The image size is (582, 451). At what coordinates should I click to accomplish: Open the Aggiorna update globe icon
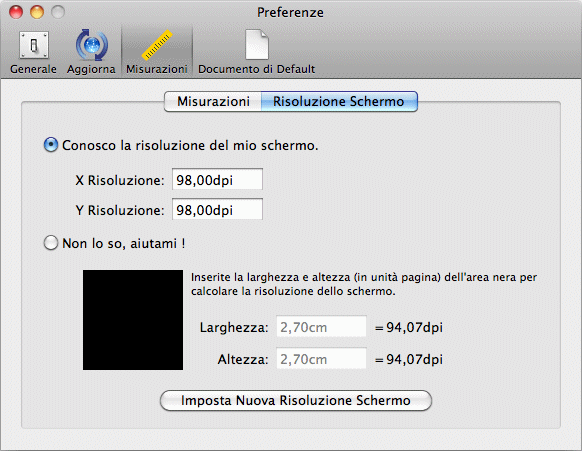coord(91,52)
